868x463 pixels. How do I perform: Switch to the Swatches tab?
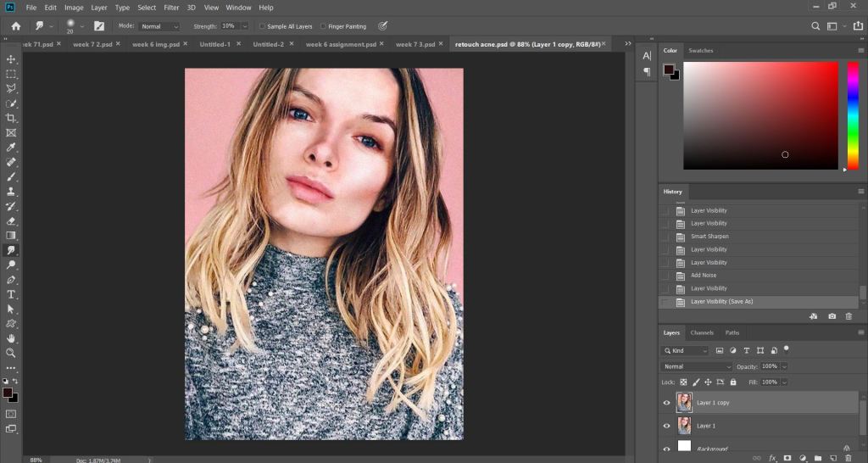[x=701, y=51]
